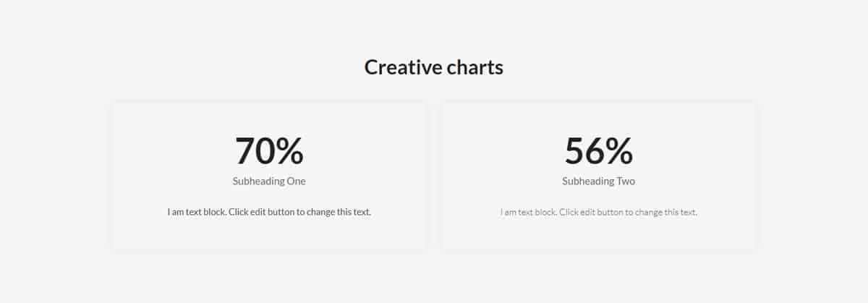This screenshot has width=868, height=303.
Task: Click the gap between the two chart cards
Action: 434,176
